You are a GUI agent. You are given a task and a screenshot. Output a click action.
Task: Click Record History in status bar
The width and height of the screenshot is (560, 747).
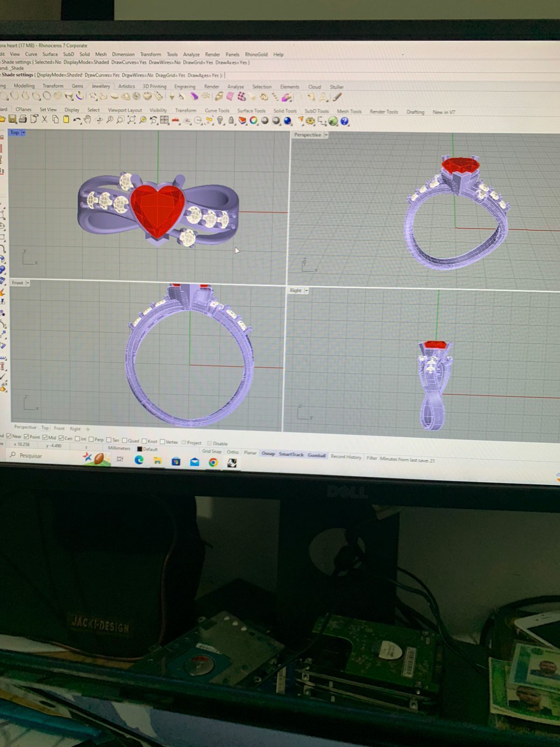346,457
